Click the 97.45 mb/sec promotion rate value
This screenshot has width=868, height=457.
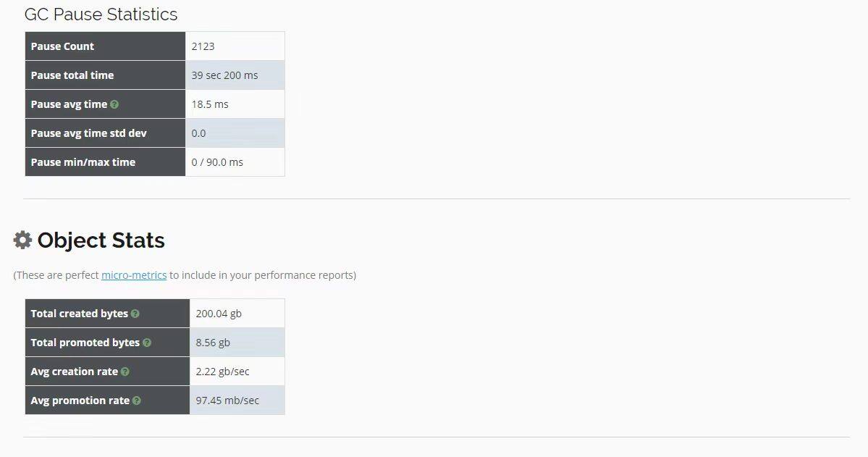point(227,401)
